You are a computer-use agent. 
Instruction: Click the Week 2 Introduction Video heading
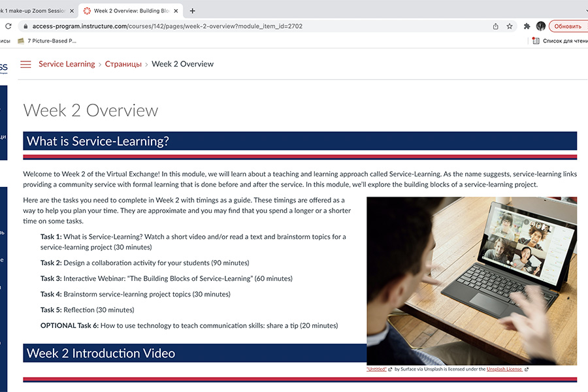(101, 353)
